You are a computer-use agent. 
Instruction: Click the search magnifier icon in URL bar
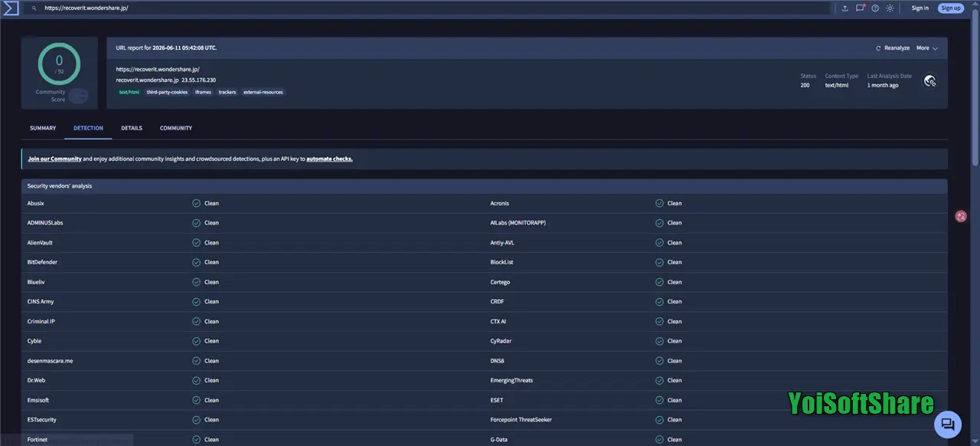pos(34,8)
